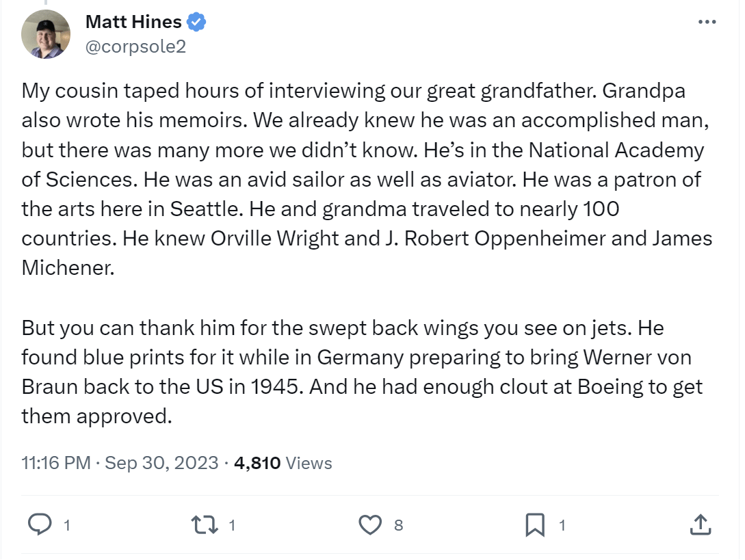Click the repost count next to arrows
Screen dimensions: 745x560
(x=232, y=525)
